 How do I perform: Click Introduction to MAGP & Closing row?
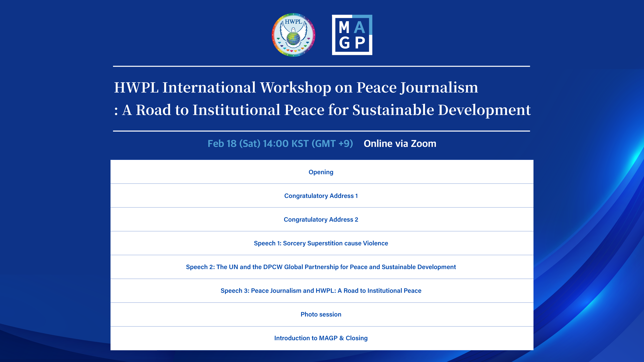tap(321, 338)
